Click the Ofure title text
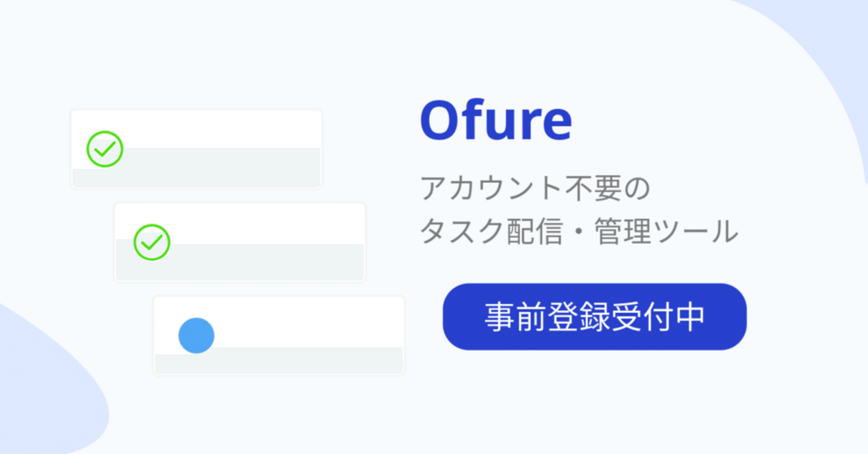The height and width of the screenshot is (454, 868). [496, 121]
